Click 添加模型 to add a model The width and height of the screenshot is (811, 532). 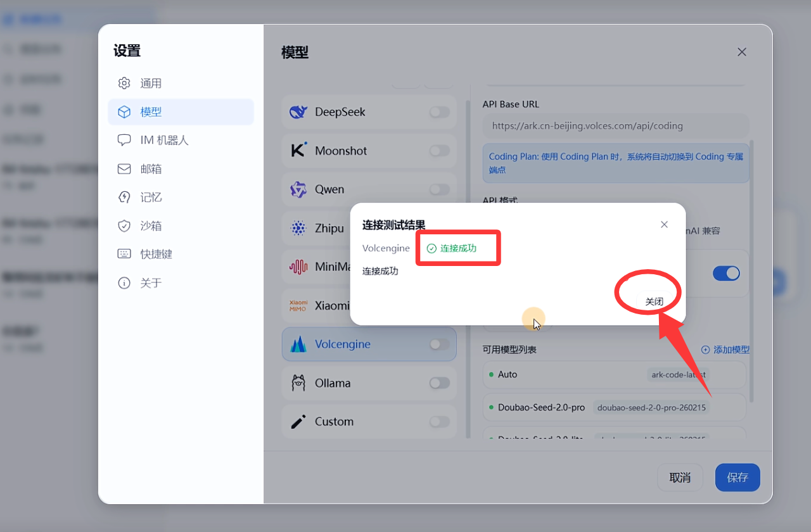click(x=725, y=350)
